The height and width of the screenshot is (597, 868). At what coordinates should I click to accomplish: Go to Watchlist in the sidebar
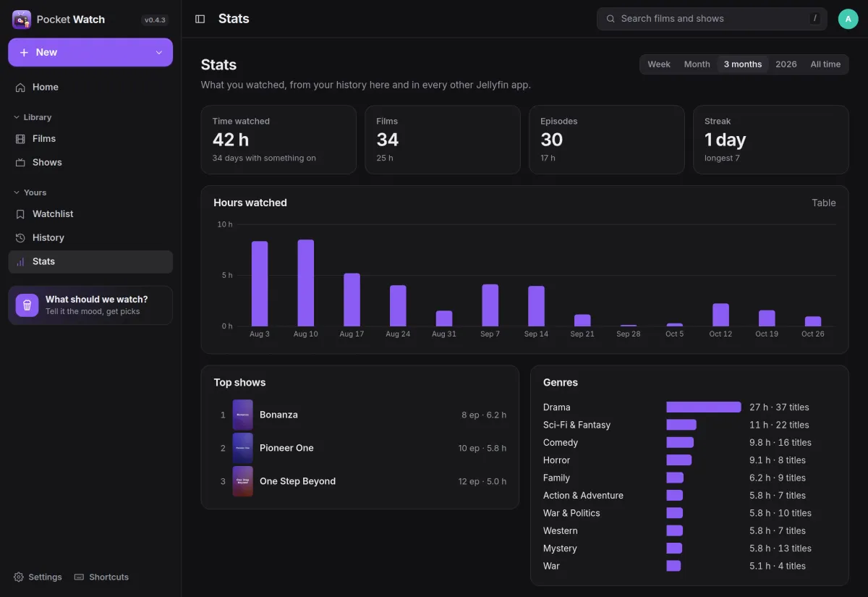click(x=90, y=213)
